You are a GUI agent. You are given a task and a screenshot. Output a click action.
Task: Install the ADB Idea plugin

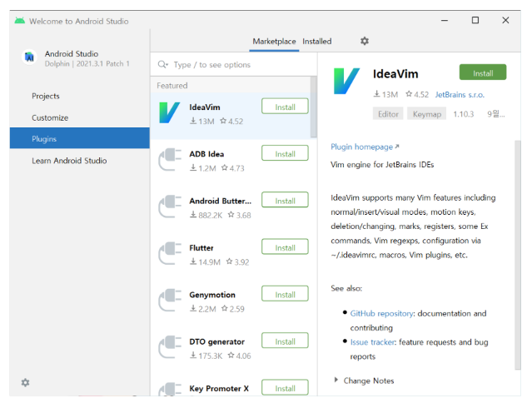(285, 153)
